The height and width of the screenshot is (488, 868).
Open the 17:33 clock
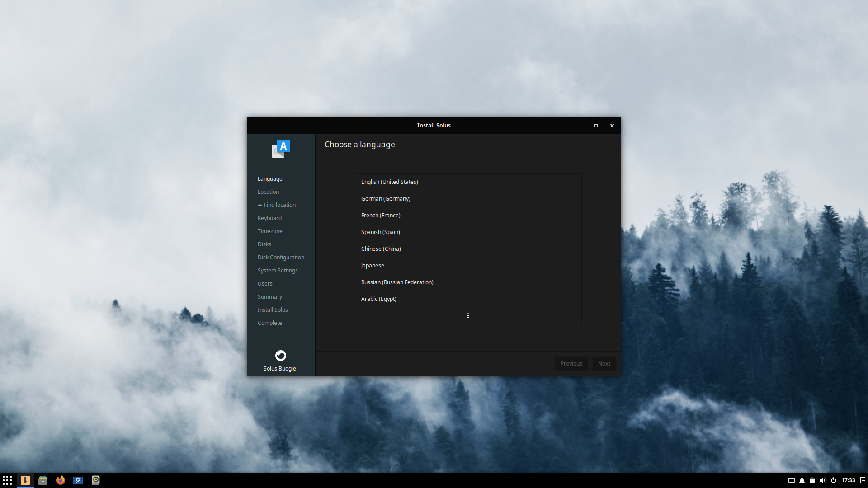pos(848,480)
